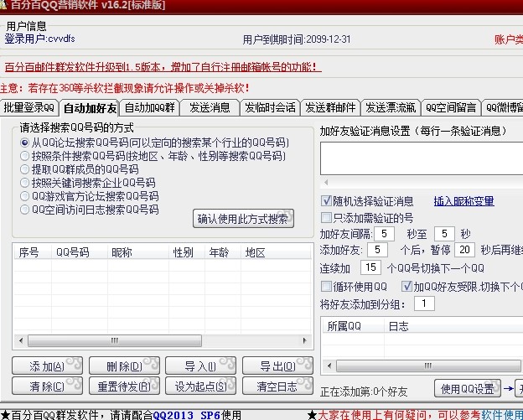Open the 自动加好友 tab
The image size is (523, 420).
(90, 108)
